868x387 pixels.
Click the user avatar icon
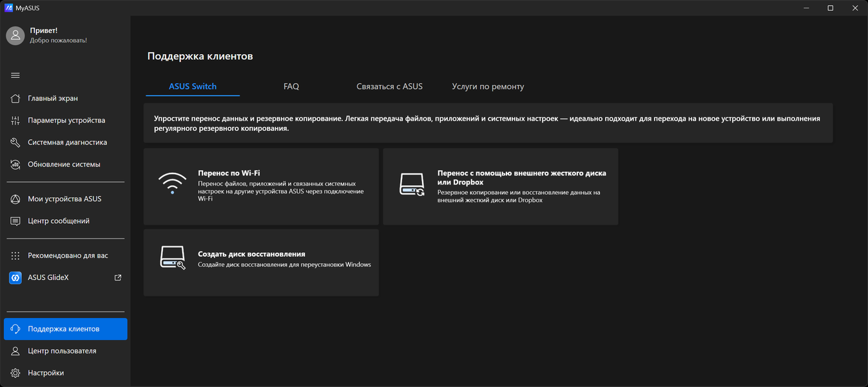point(15,35)
